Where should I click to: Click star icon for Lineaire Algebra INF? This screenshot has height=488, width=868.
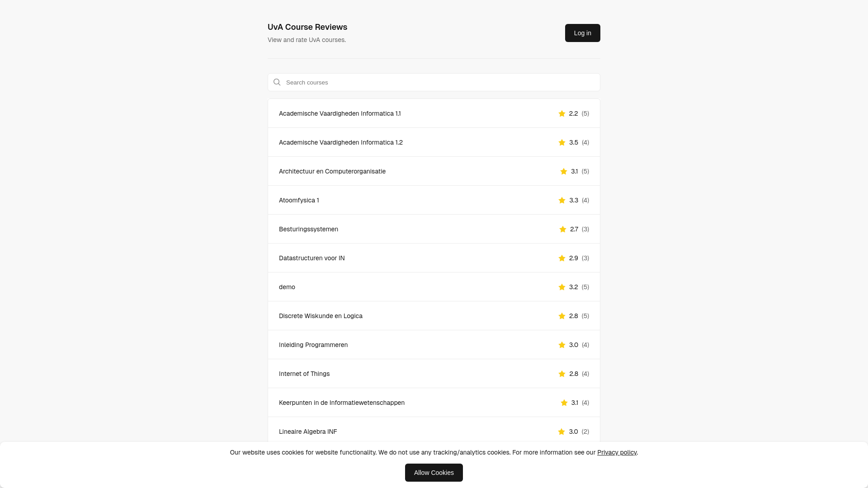point(561,432)
